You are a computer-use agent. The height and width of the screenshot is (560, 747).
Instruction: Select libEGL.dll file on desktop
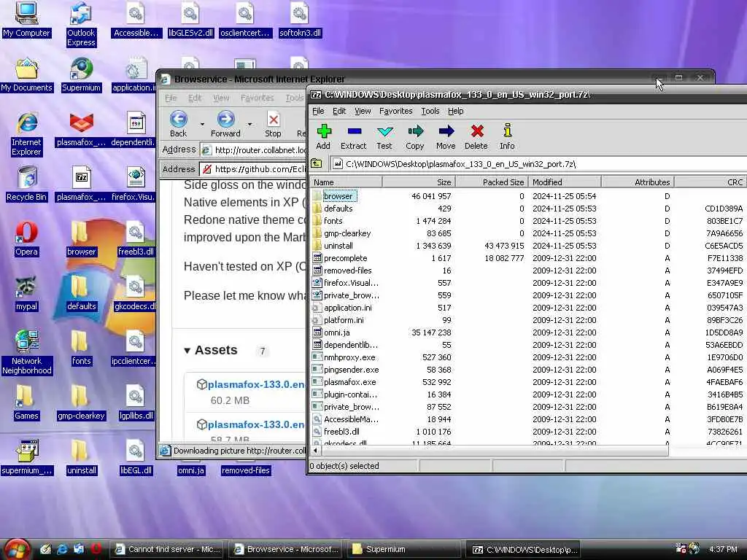tap(136, 458)
